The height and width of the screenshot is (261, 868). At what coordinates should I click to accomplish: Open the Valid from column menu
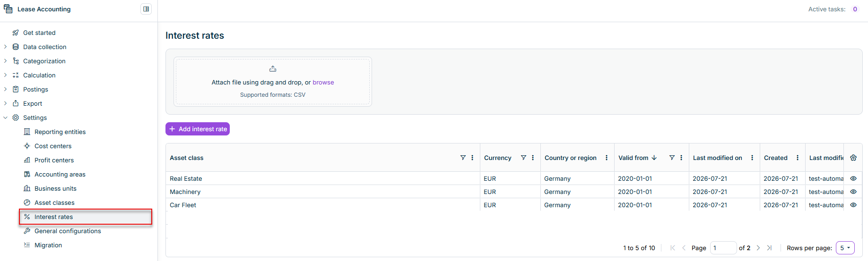(681, 158)
